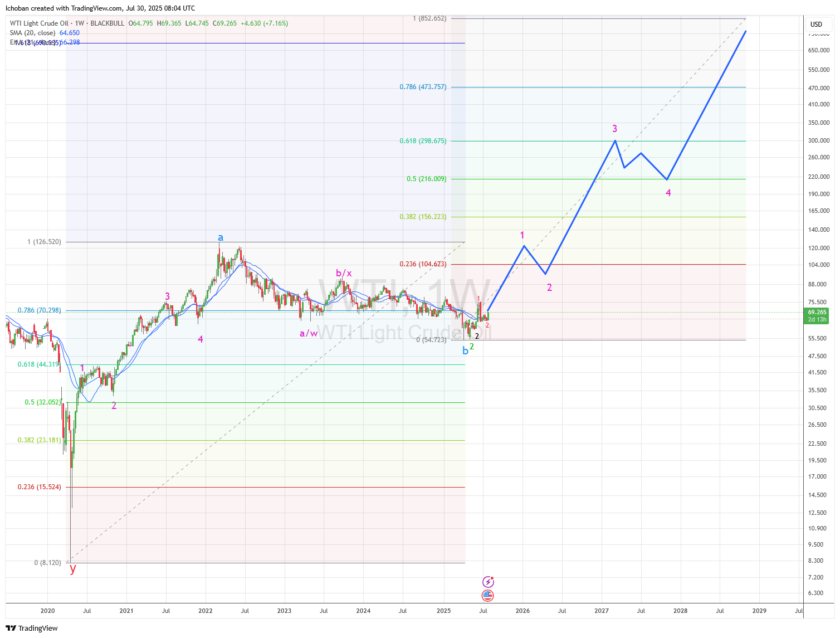Image resolution: width=840 pixels, height=638 pixels.
Task: Open the US flag economic event marker
Action: click(488, 596)
